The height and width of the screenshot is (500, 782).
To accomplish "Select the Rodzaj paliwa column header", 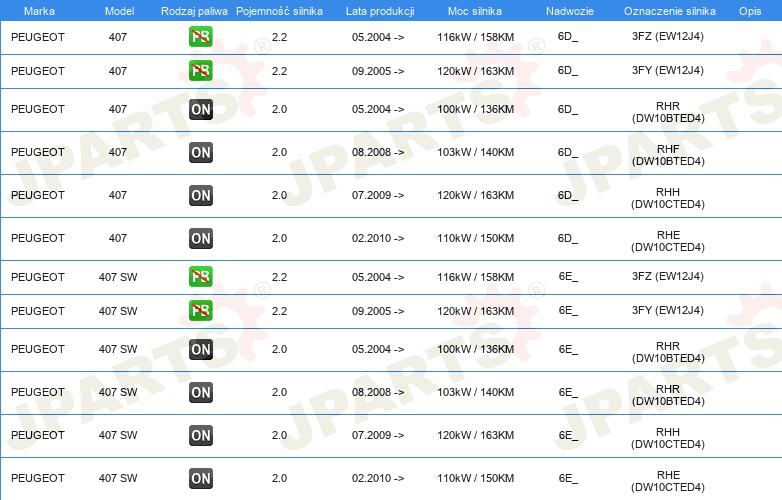I will 194,11.
